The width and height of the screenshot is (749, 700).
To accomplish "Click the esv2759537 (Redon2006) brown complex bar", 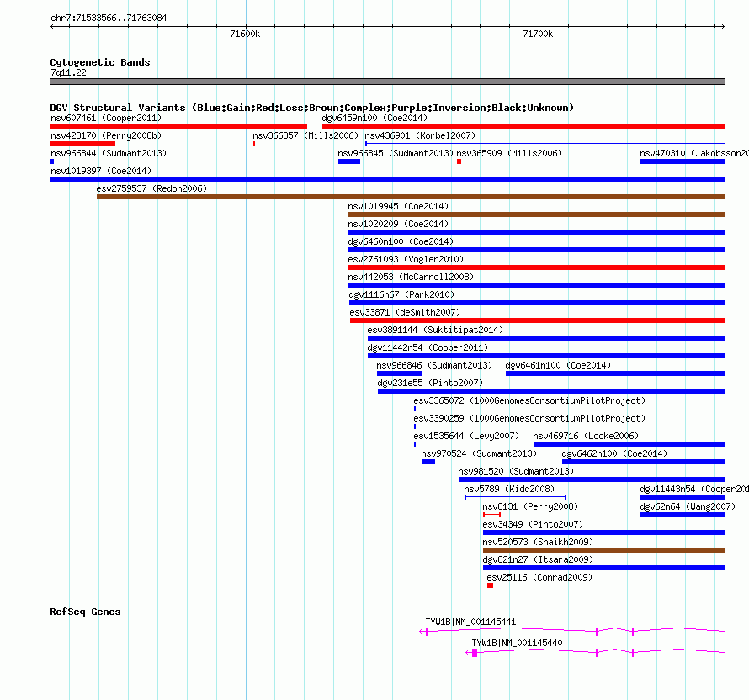I will click(411, 197).
